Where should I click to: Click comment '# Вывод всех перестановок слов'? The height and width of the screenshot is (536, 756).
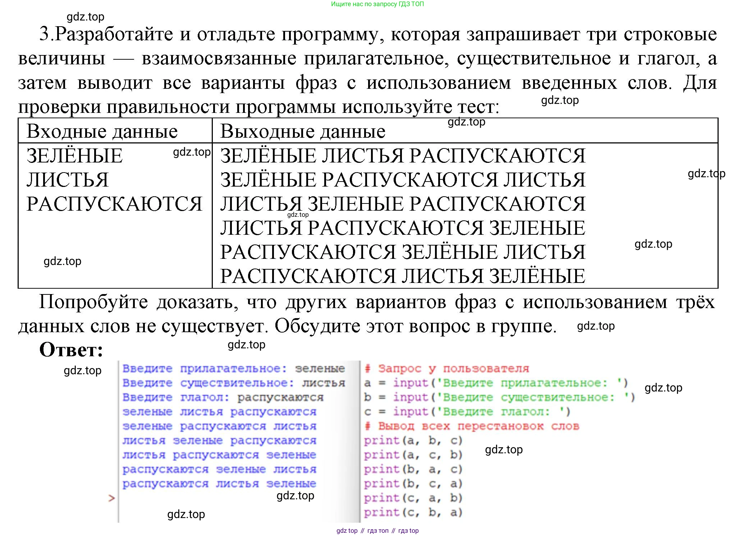click(x=472, y=426)
